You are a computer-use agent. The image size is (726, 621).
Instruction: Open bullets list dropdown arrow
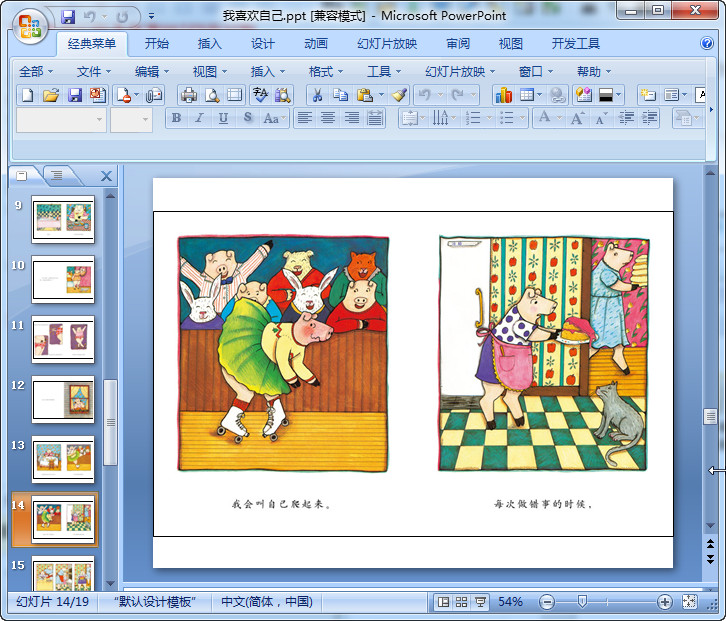[522, 118]
